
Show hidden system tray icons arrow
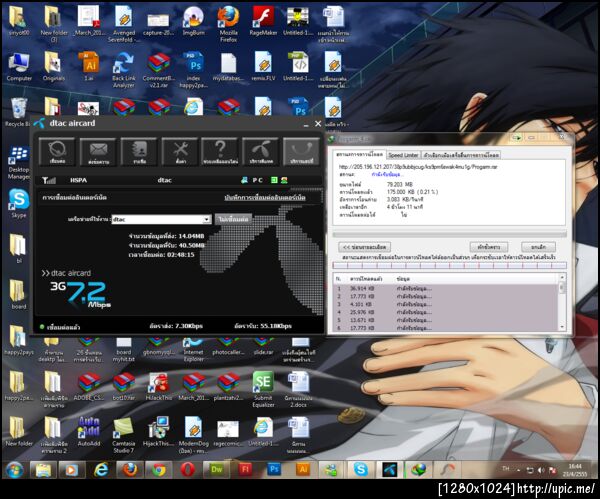click(x=519, y=470)
